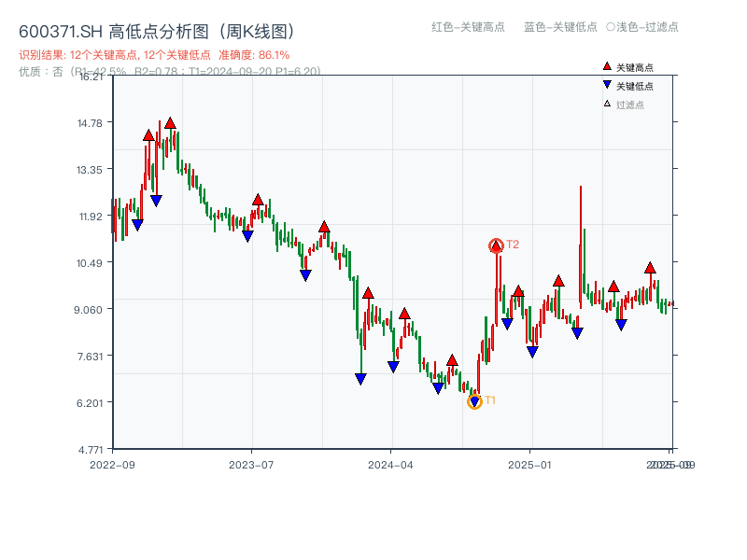Click y-axis value 7.631
Viewport: 747px width, 560px height.
pyautogui.click(x=90, y=357)
